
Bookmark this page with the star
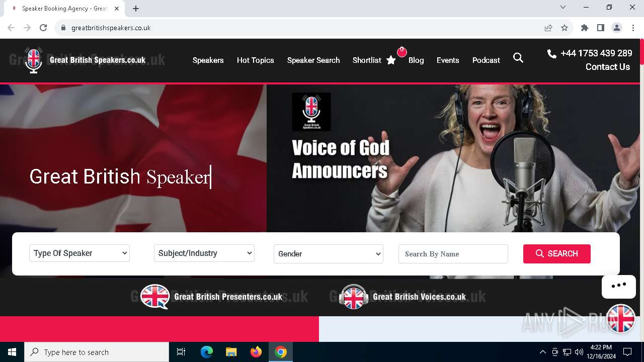point(565,28)
